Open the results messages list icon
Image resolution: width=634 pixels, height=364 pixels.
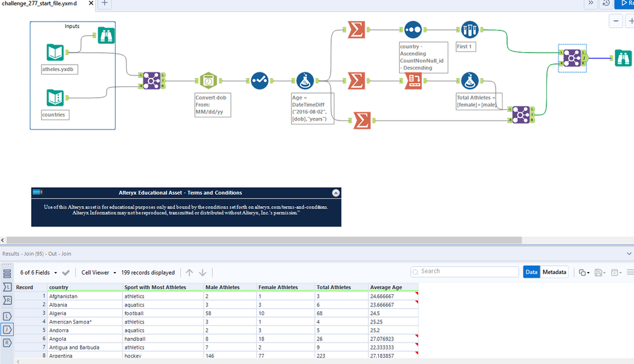(7, 274)
